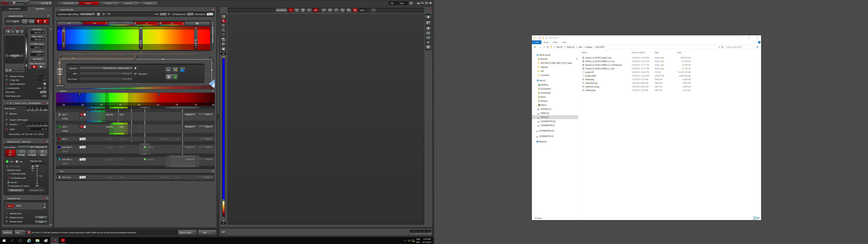Image resolution: width=868 pixels, height=244 pixels.
Task: Switch to the Quantify step tab
Action: (128, 3)
